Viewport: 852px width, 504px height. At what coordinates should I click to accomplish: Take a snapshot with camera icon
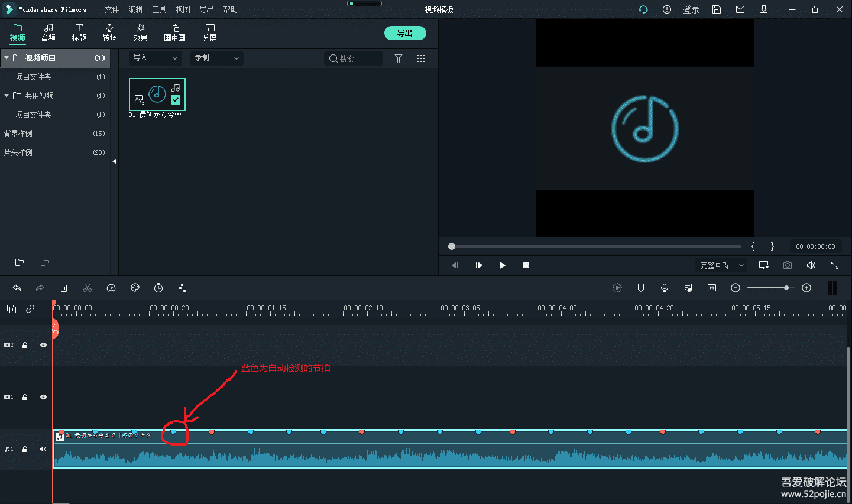pyautogui.click(x=788, y=265)
